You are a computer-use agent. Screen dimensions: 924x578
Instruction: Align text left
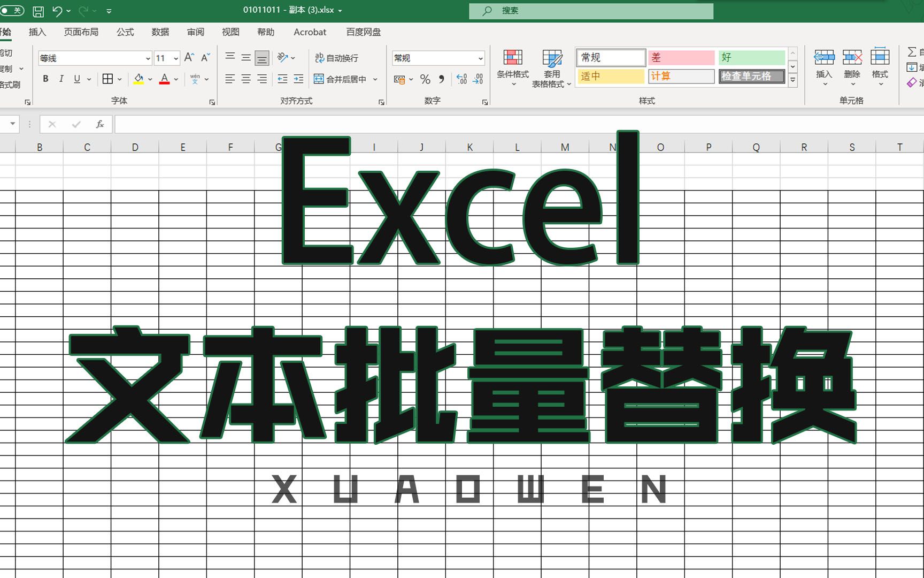click(230, 79)
